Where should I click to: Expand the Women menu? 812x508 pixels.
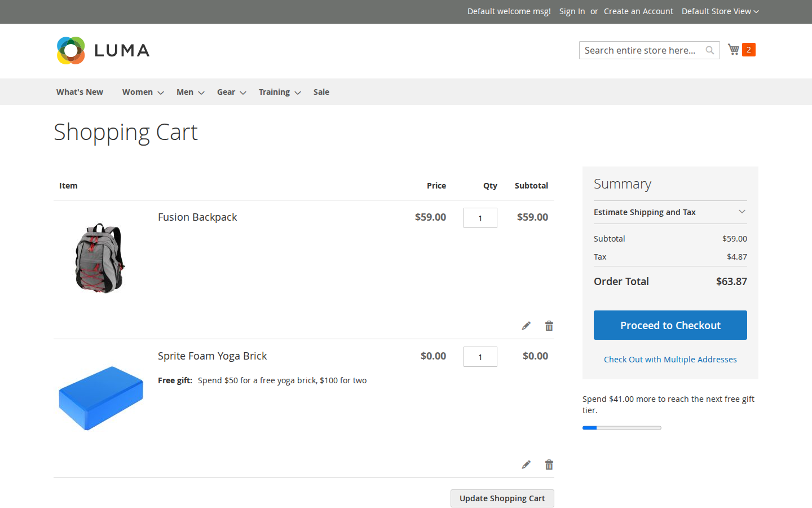[x=143, y=92]
